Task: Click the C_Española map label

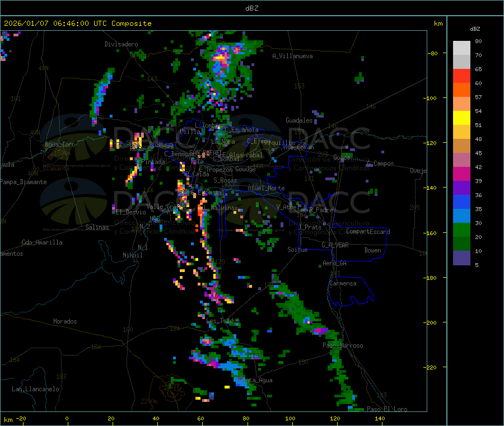Action: tap(241, 130)
